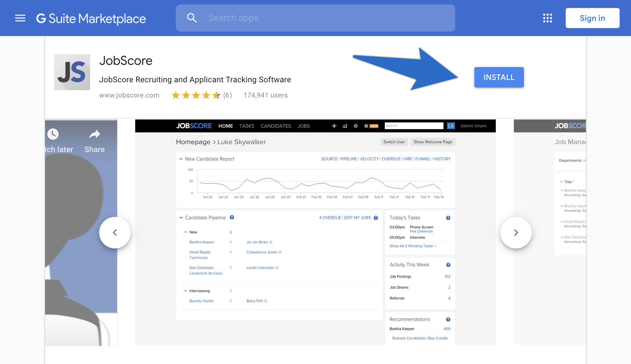Click the JobScore navbar Search box
The image size is (631, 364).
[414, 126]
